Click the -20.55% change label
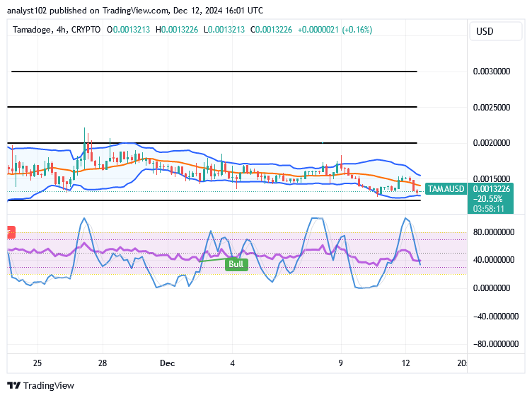 tap(487, 199)
